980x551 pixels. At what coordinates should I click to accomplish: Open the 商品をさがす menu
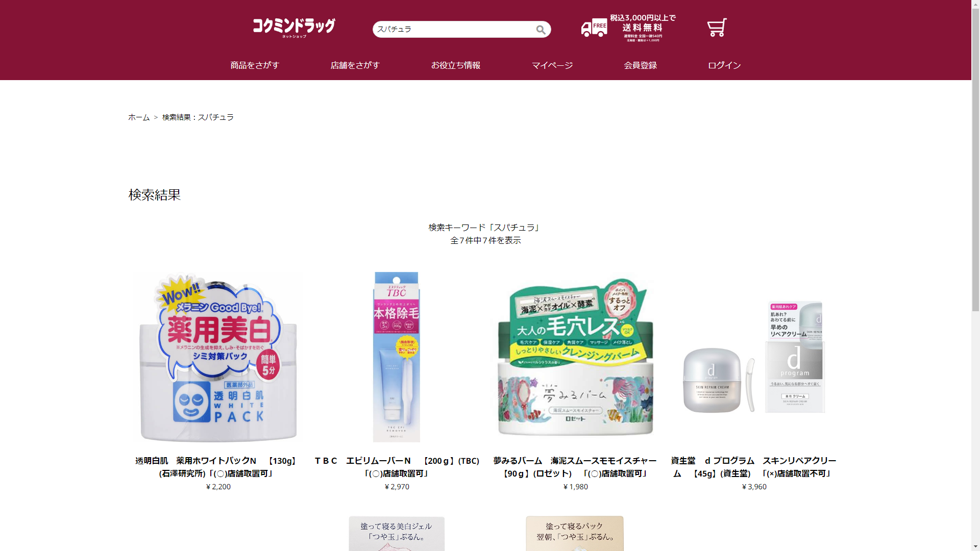tap(255, 65)
